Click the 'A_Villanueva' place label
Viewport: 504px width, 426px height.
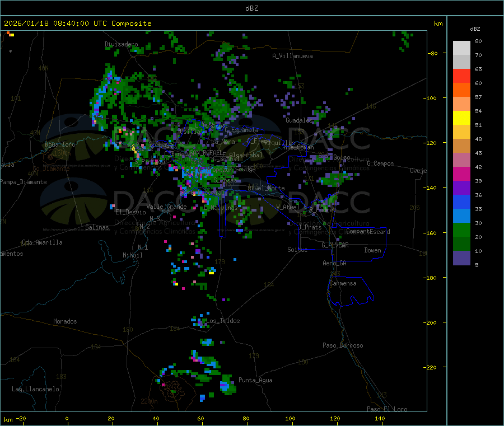pyautogui.click(x=292, y=56)
